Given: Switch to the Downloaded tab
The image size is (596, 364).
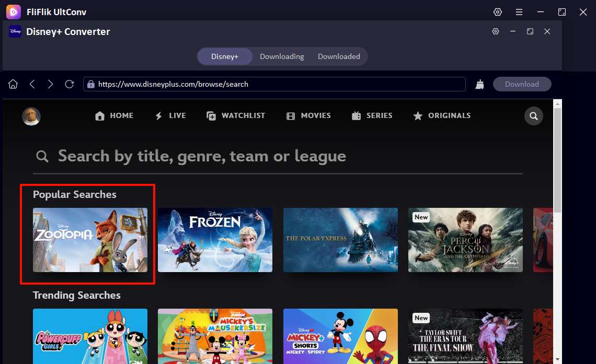Looking at the screenshot, I should tap(339, 56).
